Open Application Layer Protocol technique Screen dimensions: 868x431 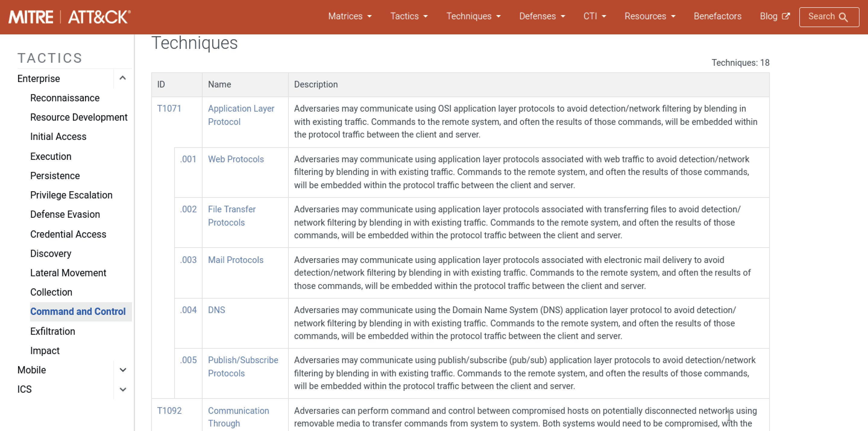(241, 115)
